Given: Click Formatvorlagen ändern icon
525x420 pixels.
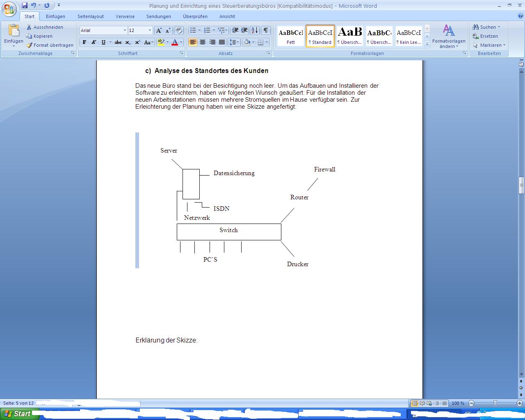Looking at the screenshot, I should 449,31.
